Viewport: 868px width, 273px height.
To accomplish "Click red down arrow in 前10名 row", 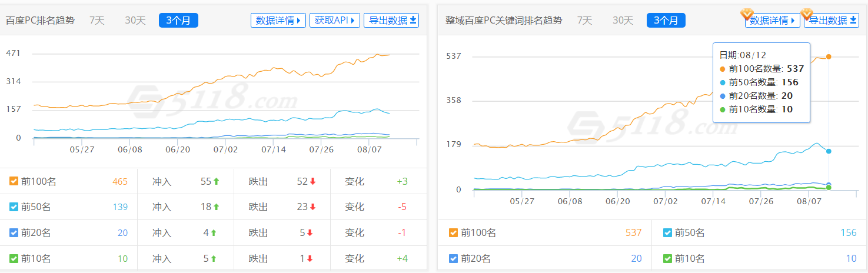I will pos(310,258).
